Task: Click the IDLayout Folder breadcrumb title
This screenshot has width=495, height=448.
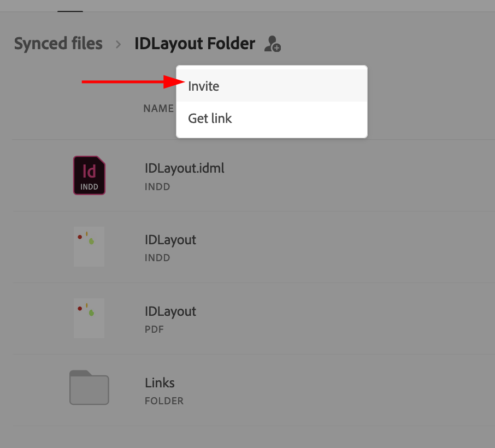Action: coord(195,44)
